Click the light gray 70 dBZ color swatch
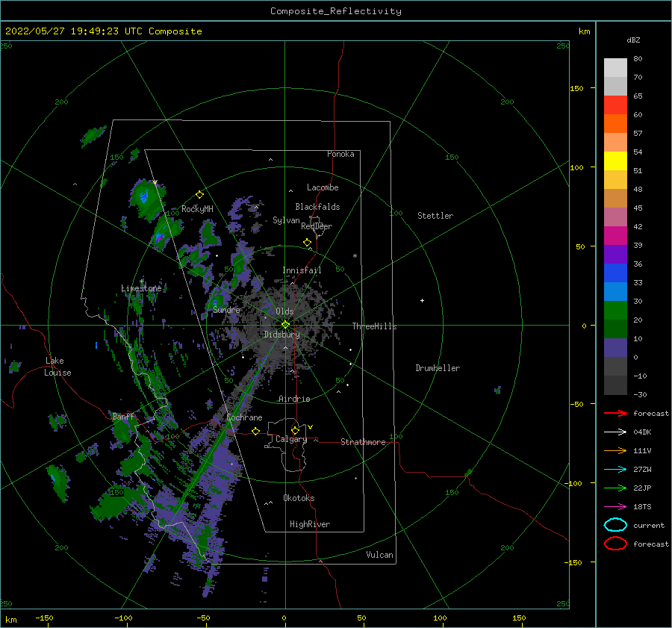The width and height of the screenshot is (672, 628). (x=615, y=68)
